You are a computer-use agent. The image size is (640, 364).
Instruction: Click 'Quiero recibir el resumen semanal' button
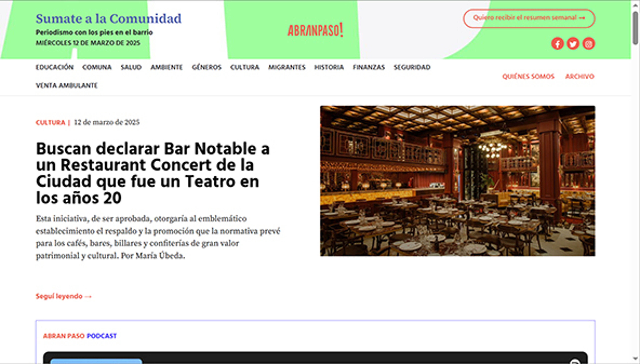[x=529, y=18]
